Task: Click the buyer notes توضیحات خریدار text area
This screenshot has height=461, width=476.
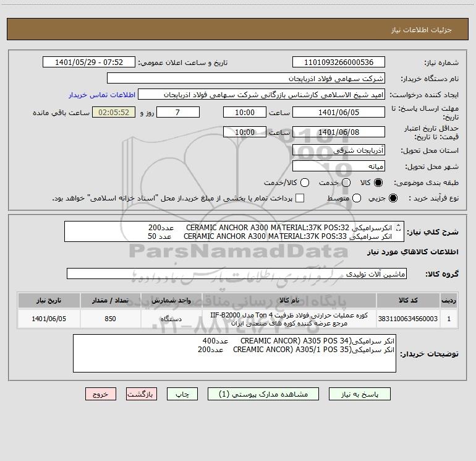Action: [x=234, y=353]
